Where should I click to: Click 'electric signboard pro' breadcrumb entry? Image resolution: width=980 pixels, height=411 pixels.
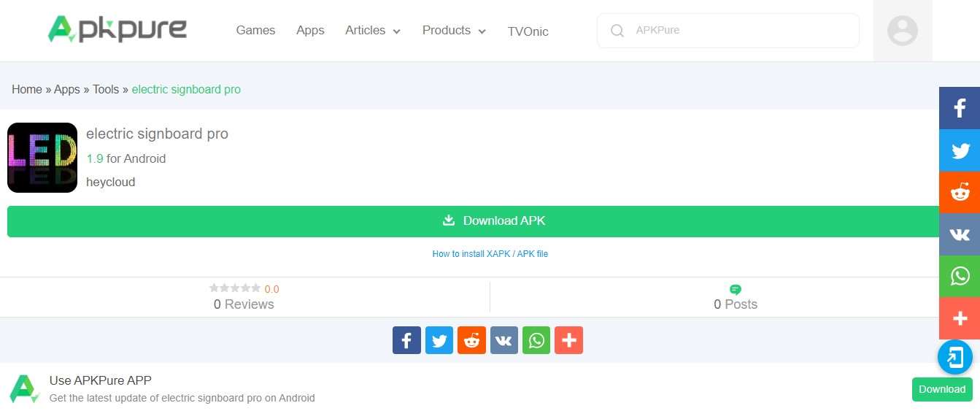pyautogui.click(x=186, y=89)
